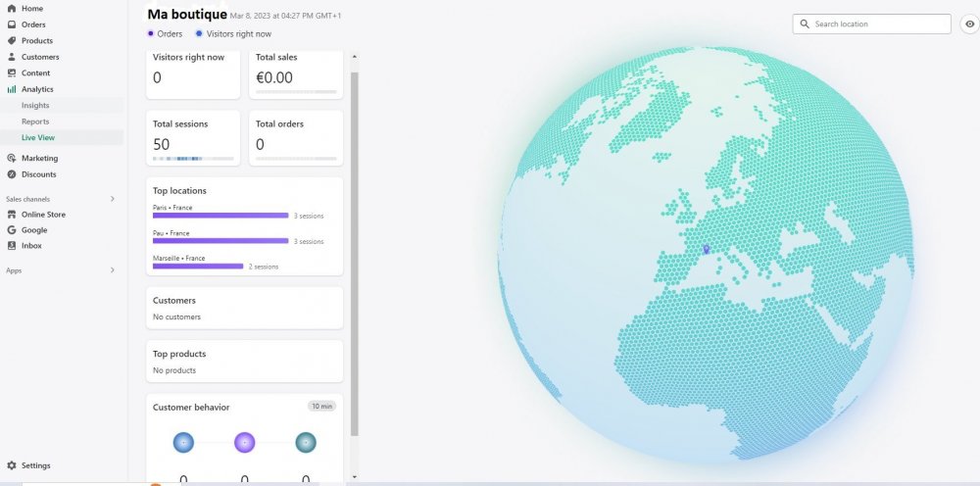Click the Paris France session bar
Image resolution: width=980 pixels, height=486 pixels.
click(220, 216)
